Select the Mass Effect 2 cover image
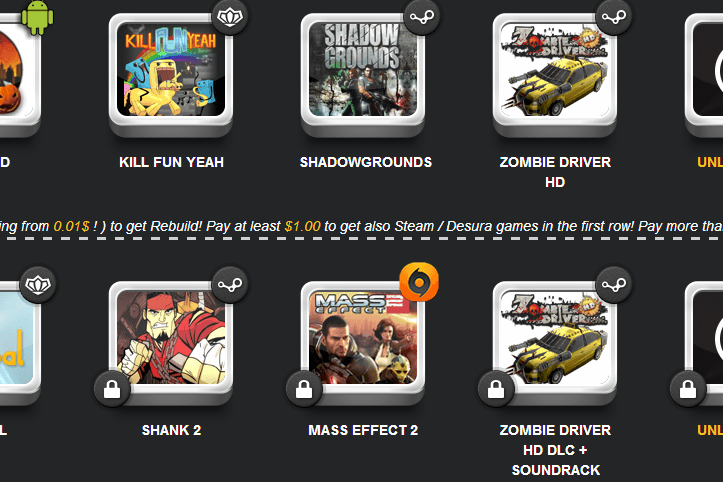This screenshot has width=723, height=482. point(363,337)
